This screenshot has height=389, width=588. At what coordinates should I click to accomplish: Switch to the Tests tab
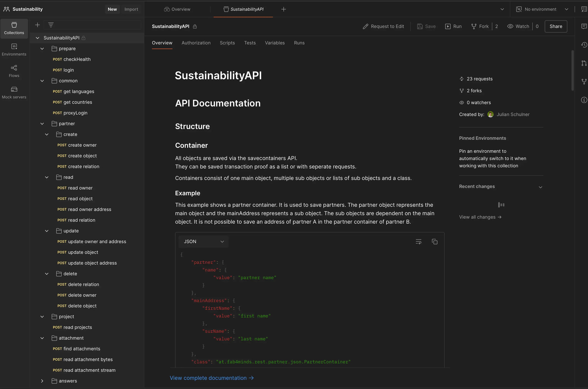[250, 43]
